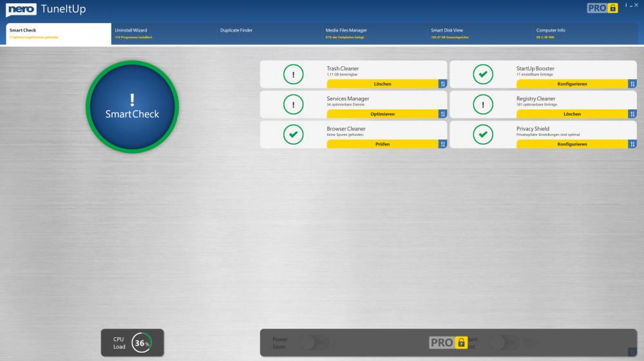Expand Services Manager options arrow
The height and width of the screenshot is (361, 644).
pyautogui.click(x=442, y=114)
